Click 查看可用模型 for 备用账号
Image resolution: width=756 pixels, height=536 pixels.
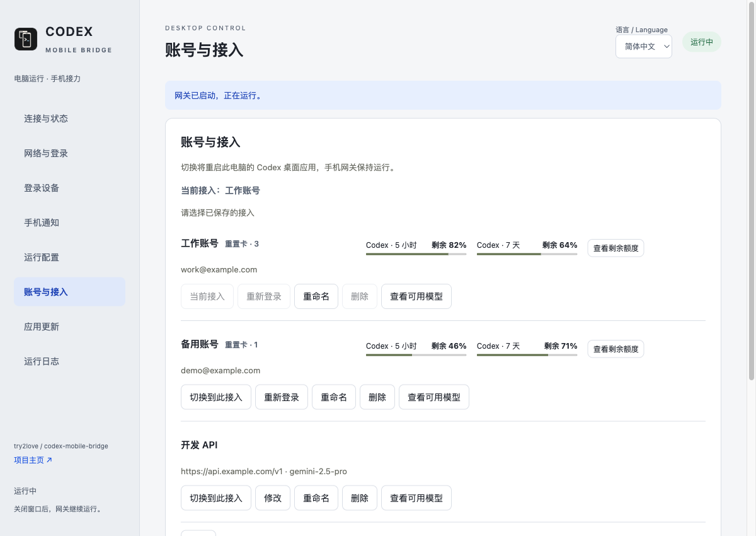[434, 397]
